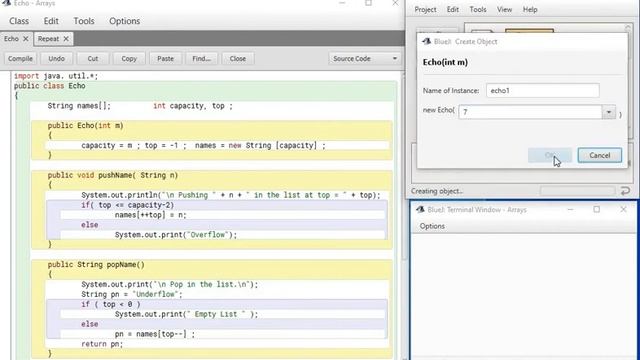Open the Class menu in the editor
Image resolution: width=640 pixels, height=360 pixels.
pyautogui.click(x=19, y=21)
